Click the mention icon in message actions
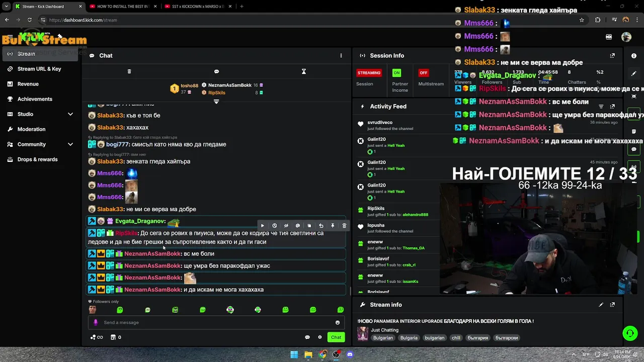The image size is (644, 362). 297,226
